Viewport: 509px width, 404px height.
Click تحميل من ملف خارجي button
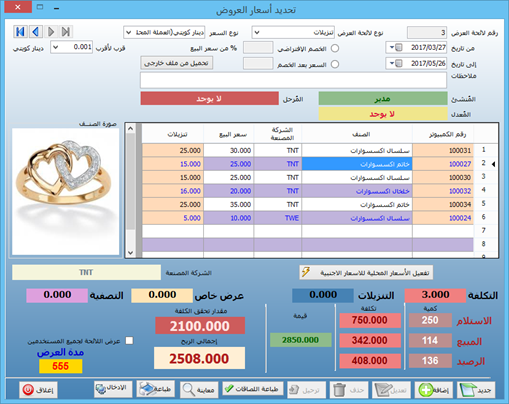point(176,63)
